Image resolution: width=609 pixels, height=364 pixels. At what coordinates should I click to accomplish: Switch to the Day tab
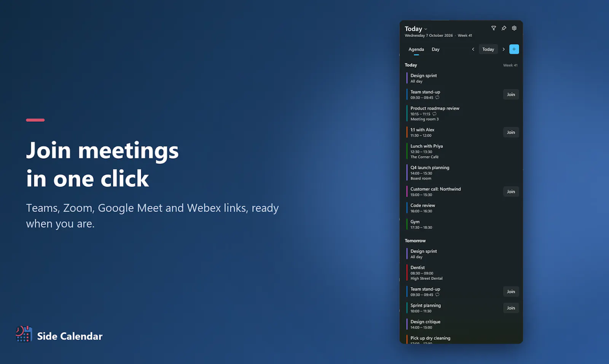435,49
